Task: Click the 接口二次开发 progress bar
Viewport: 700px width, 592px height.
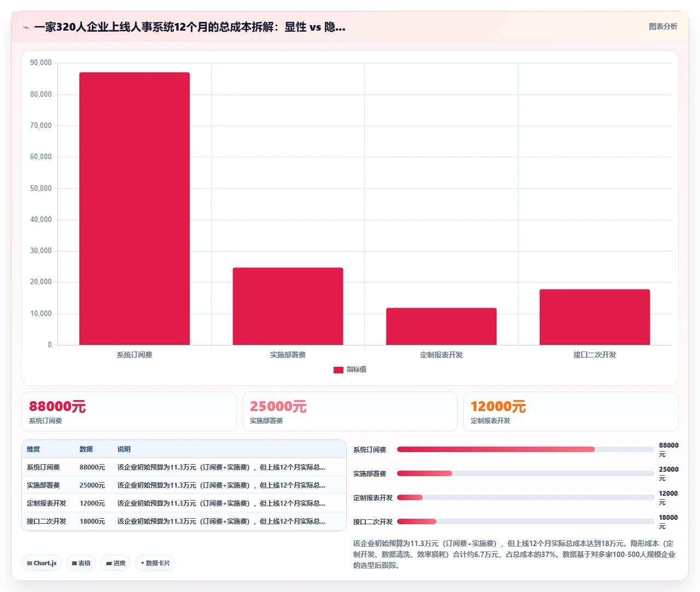Action: (526, 521)
